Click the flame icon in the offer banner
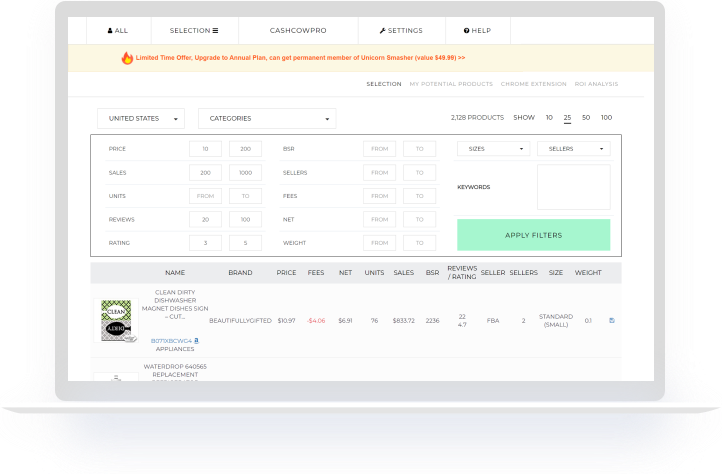 coord(126,58)
